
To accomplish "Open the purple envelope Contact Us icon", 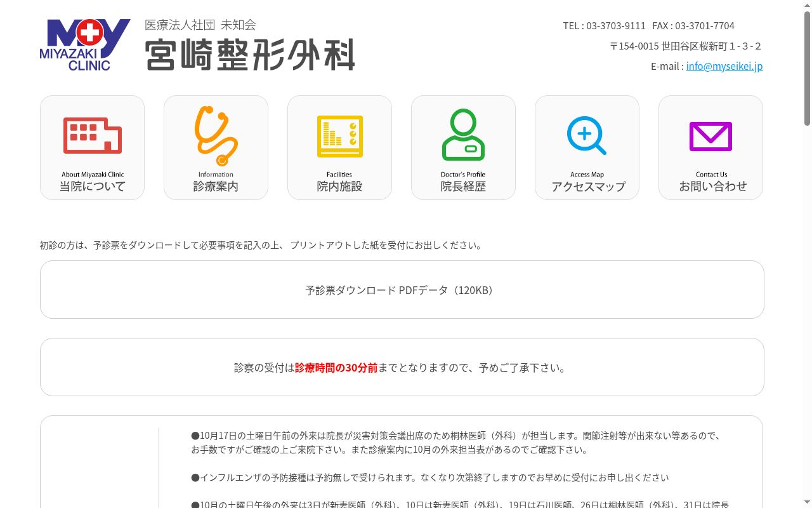I will (710, 147).
